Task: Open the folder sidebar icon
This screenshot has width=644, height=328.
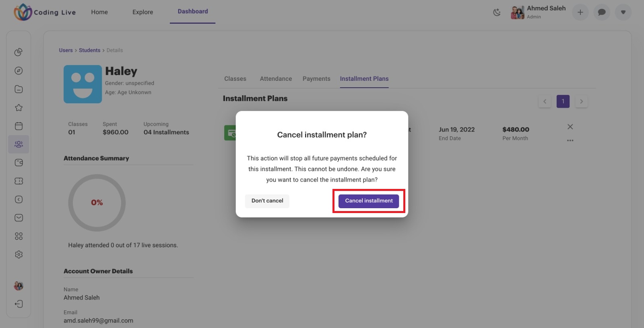Action: point(19,89)
